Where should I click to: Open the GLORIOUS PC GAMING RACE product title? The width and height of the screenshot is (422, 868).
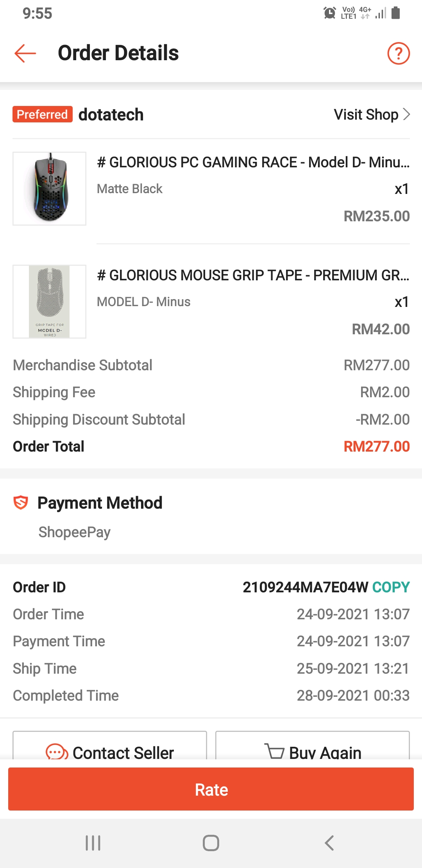(x=253, y=162)
